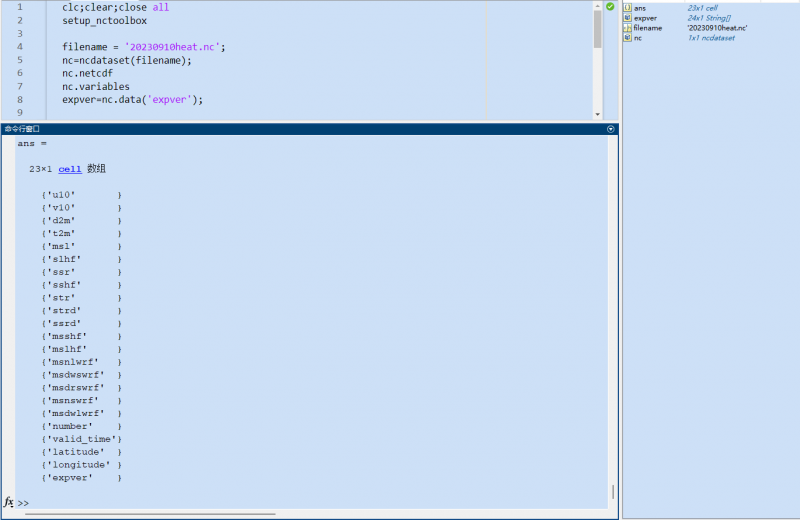Click the 'msdwlwrf' entry in output
The height and width of the screenshot is (520, 800).
76,413
